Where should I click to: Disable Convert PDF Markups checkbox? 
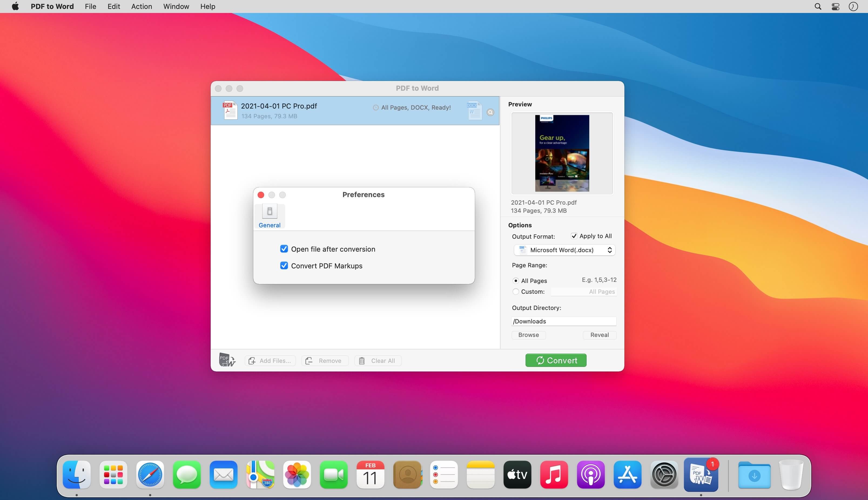pos(284,265)
